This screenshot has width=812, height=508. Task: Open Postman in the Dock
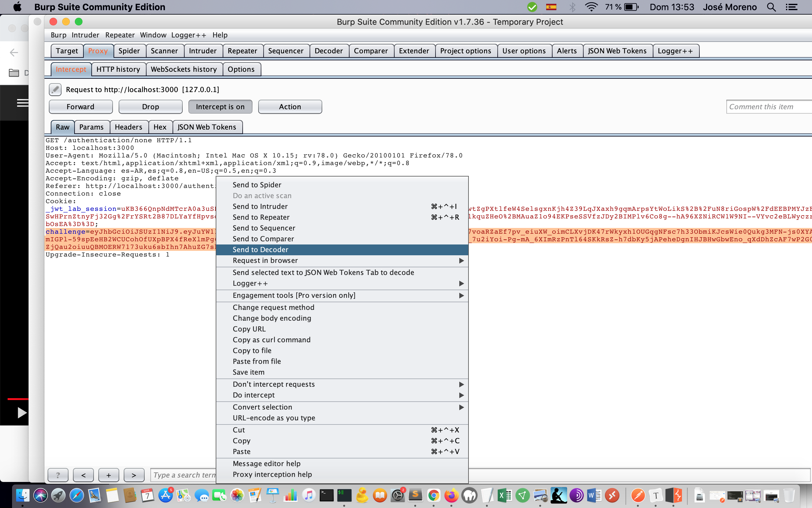[638, 495]
